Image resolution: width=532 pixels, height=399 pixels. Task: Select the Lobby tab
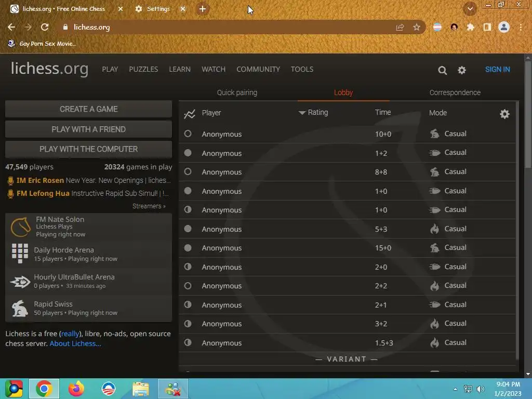click(343, 92)
